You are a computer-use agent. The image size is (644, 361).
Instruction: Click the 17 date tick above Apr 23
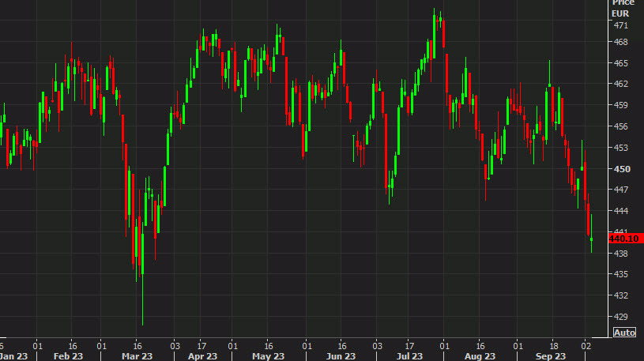pos(201,346)
